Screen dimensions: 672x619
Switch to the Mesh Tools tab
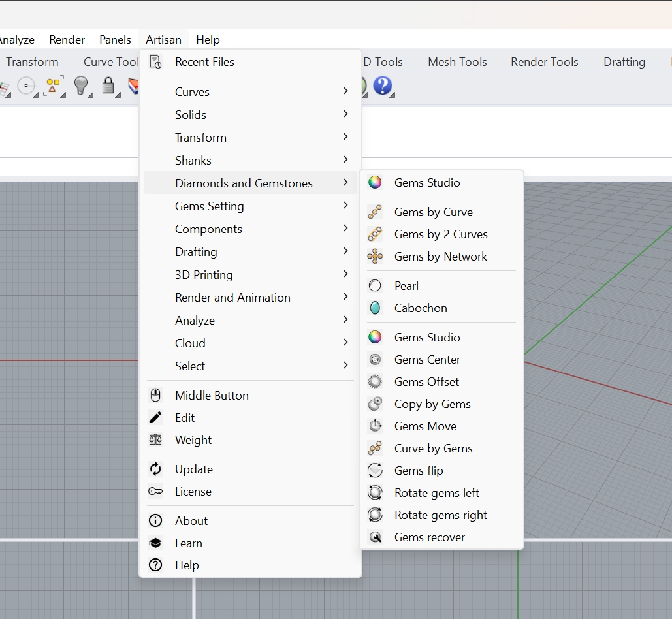[457, 62]
